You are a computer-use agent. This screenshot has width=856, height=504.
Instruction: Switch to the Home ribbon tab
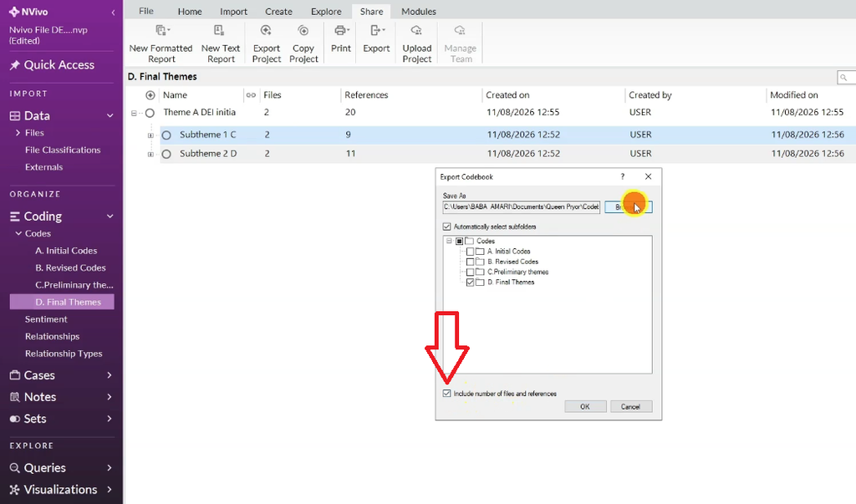point(190,12)
